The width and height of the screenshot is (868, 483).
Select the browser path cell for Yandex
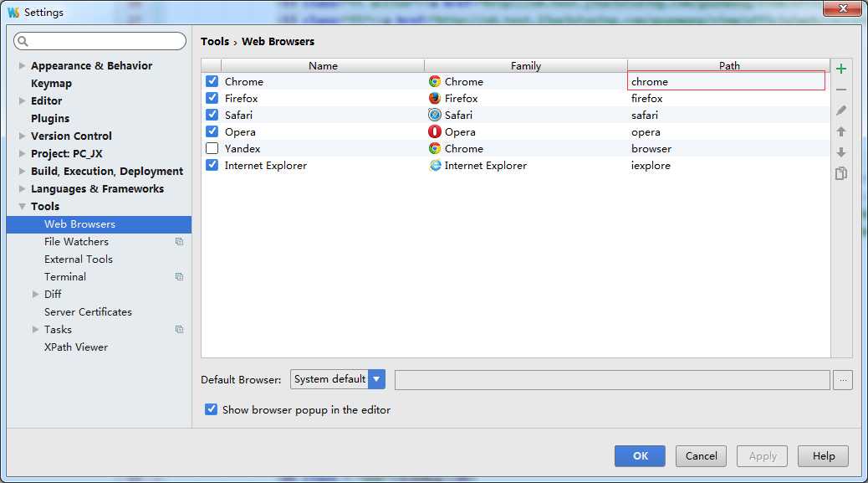(728, 148)
